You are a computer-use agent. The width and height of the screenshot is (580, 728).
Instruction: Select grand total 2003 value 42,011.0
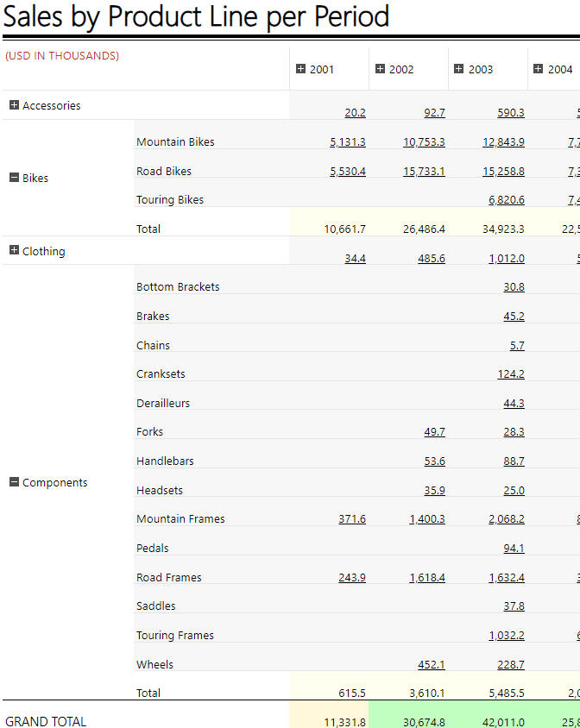[503, 723]
